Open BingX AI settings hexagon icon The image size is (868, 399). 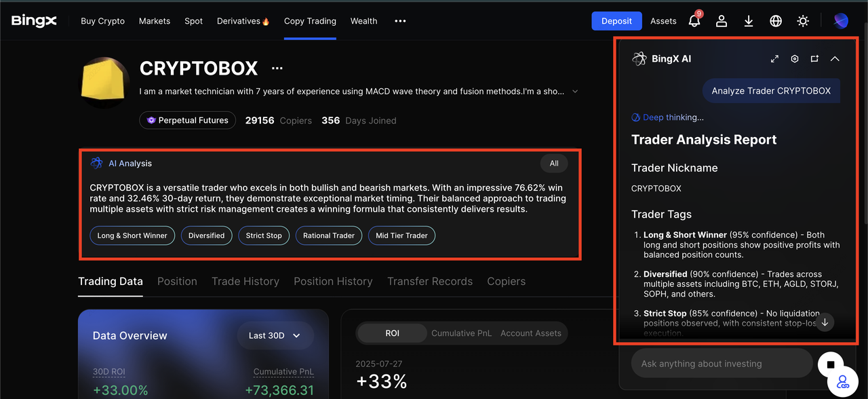tap(795, 59)
